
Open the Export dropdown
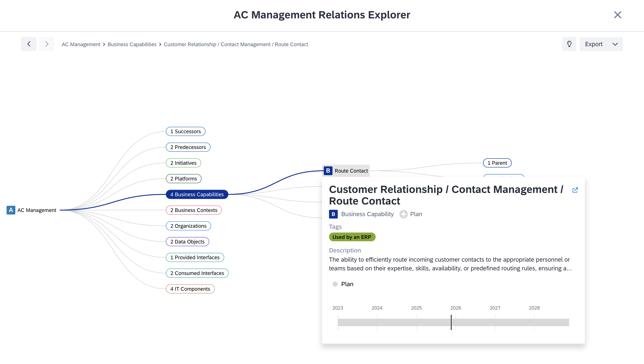pyautogui.click(x=601, y=44)
